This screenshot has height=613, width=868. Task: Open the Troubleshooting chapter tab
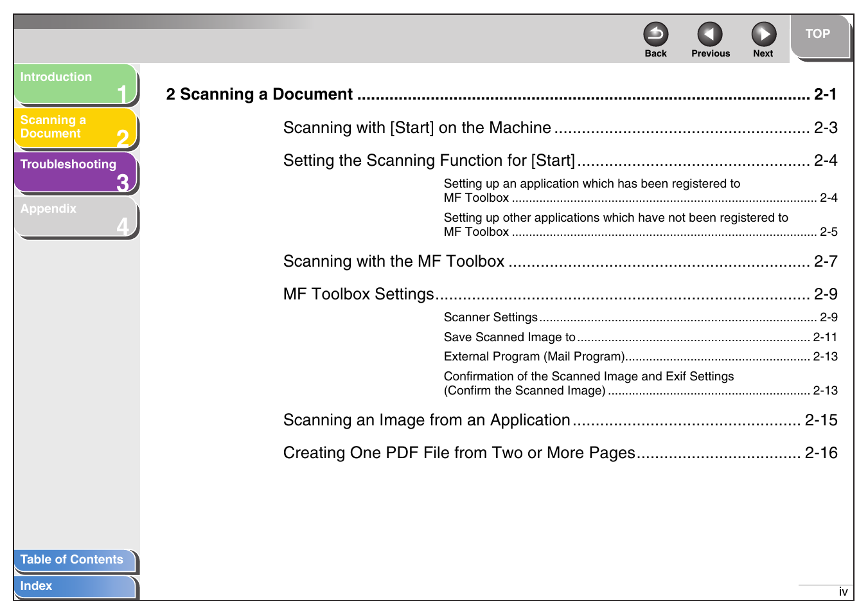tap(75, 173)
